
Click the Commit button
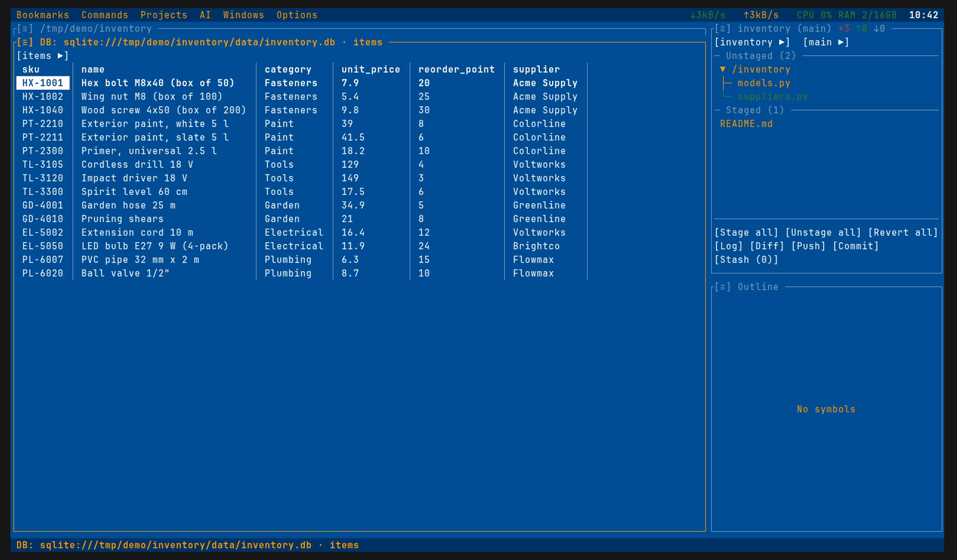click(x=855, y=246)
